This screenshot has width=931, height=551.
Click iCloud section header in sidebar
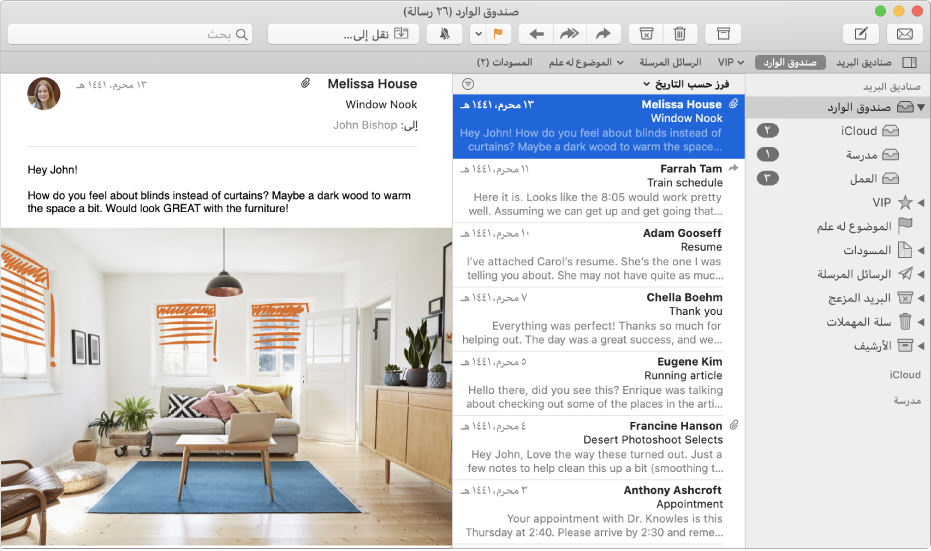point(904,375)
